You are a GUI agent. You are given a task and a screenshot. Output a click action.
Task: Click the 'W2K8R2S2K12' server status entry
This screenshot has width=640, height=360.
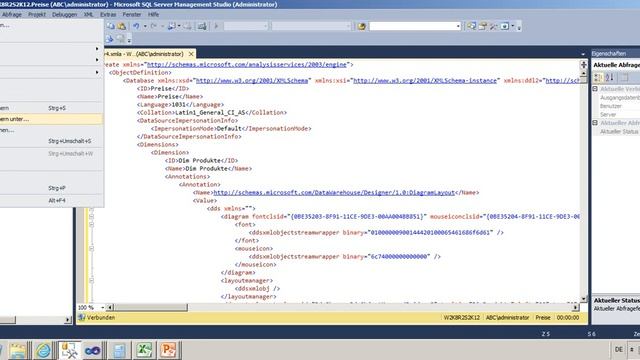tap(462, 317)
